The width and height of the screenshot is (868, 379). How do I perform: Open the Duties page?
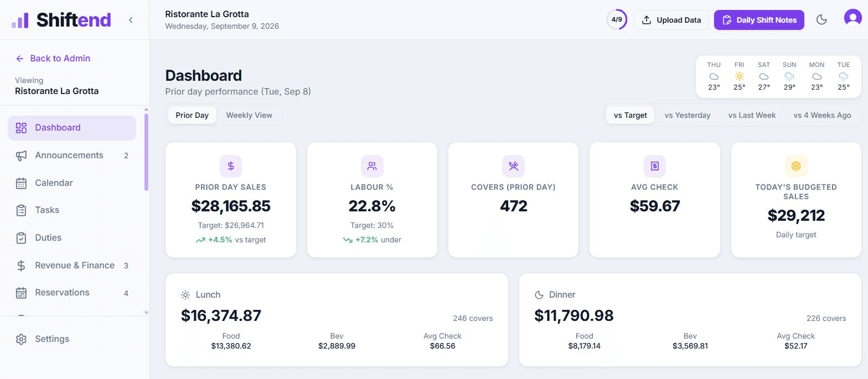72,238
